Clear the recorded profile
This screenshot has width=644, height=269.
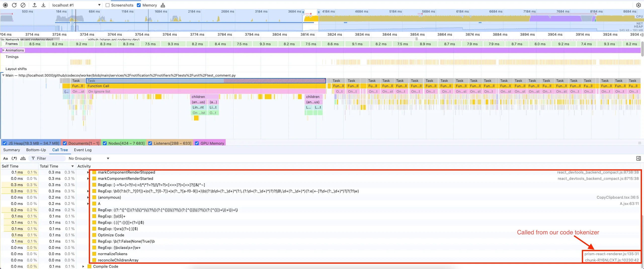tap(23, 5)
